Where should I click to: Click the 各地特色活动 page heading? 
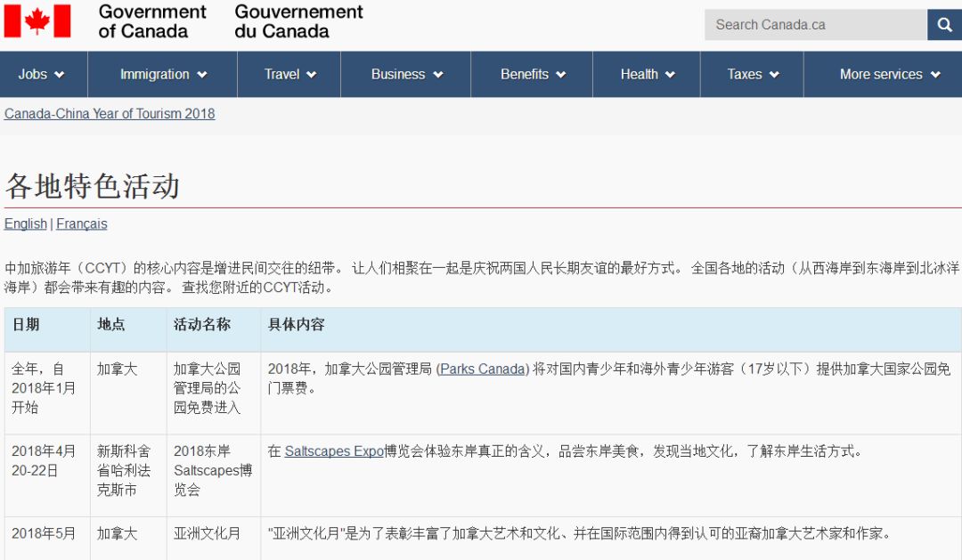click(x=93, y=186)
